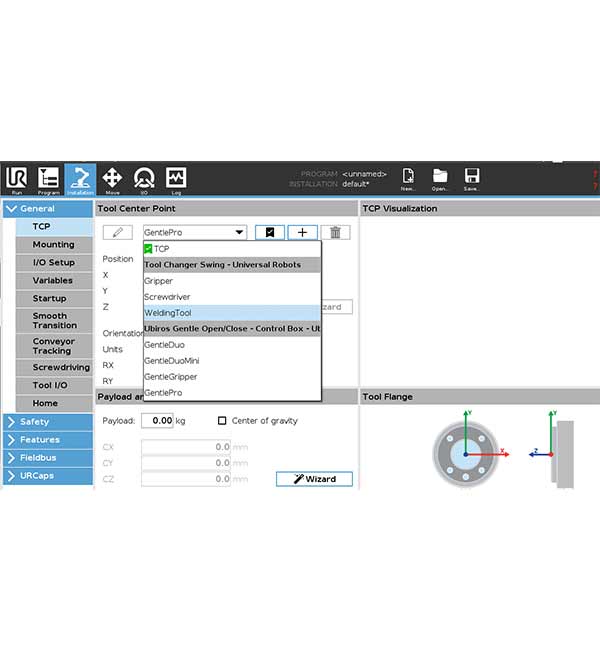Click the Save disk icon
600x650 pixels.
(471, 179)
